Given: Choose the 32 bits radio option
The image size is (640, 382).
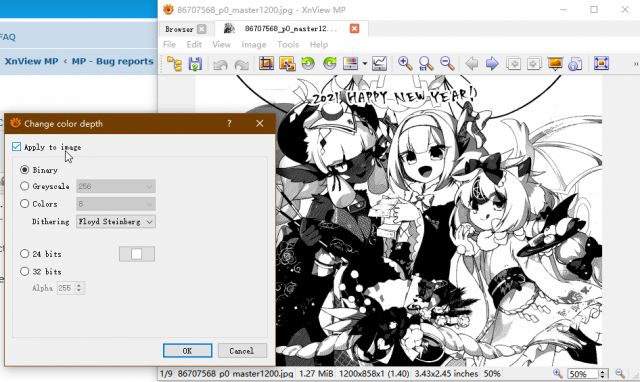Looking at the screenshot, I should (x=24, y=271).
